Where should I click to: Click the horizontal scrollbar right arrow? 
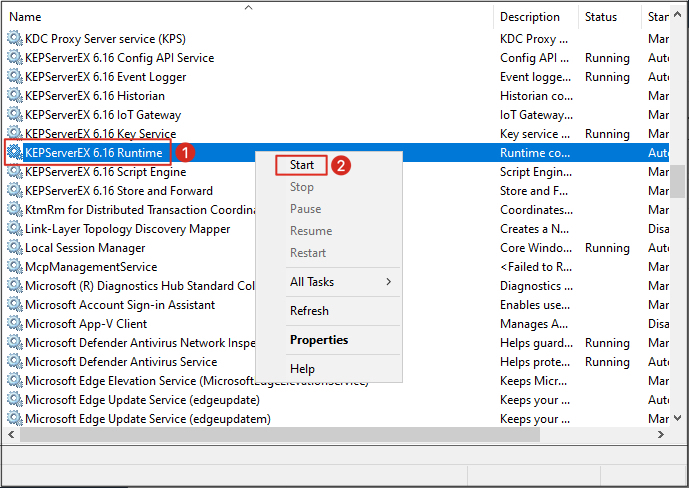coord(660,434)
